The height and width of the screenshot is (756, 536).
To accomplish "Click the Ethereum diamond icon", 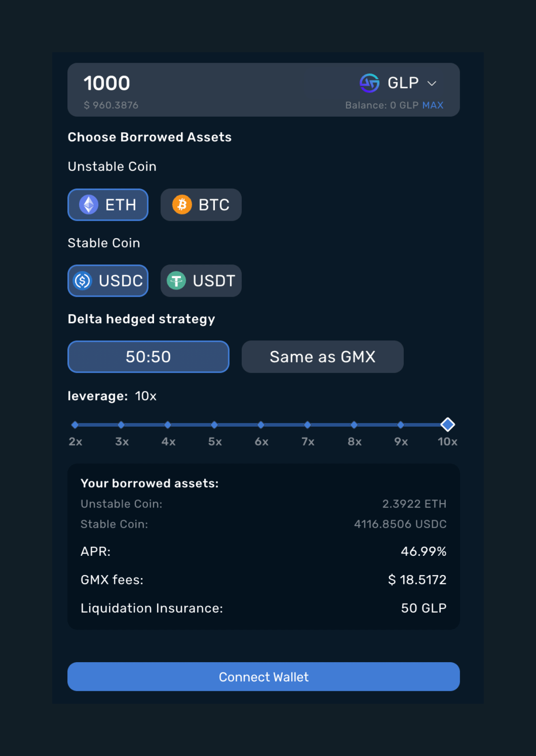I will (x=89, y=205).
